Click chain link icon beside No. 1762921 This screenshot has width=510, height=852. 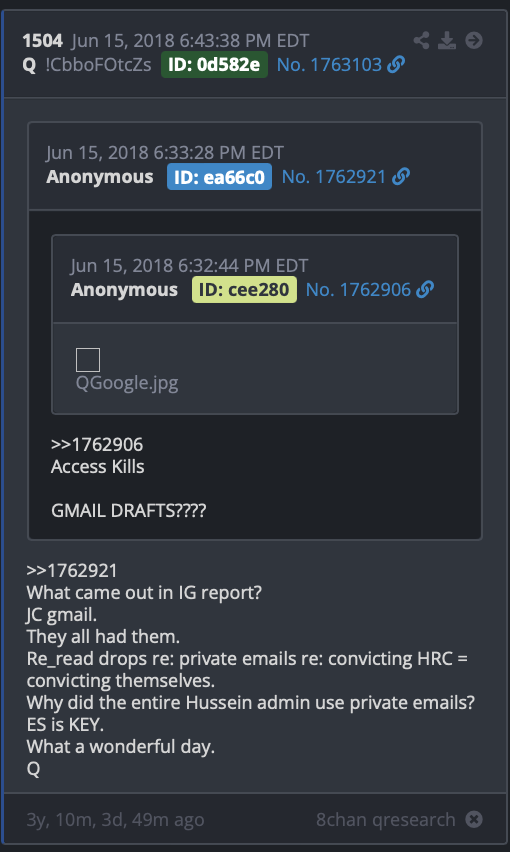(400, 177)
